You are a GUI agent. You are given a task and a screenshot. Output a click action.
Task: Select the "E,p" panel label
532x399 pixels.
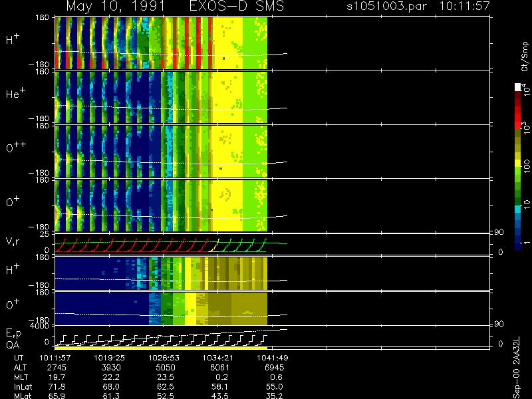(x=13, y=334)
